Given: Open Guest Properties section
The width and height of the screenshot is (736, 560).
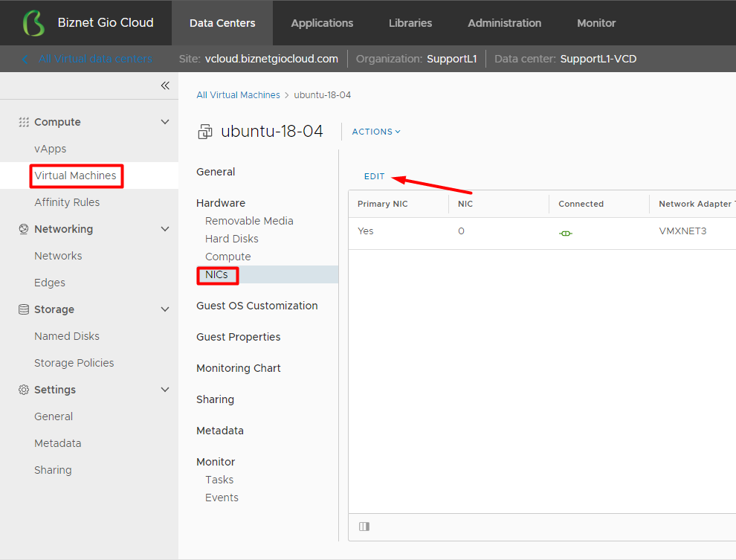Looking at the screenshot, I should 238,337.
